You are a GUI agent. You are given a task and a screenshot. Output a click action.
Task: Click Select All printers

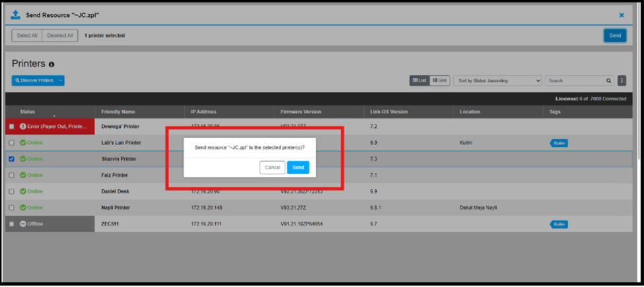27,36
